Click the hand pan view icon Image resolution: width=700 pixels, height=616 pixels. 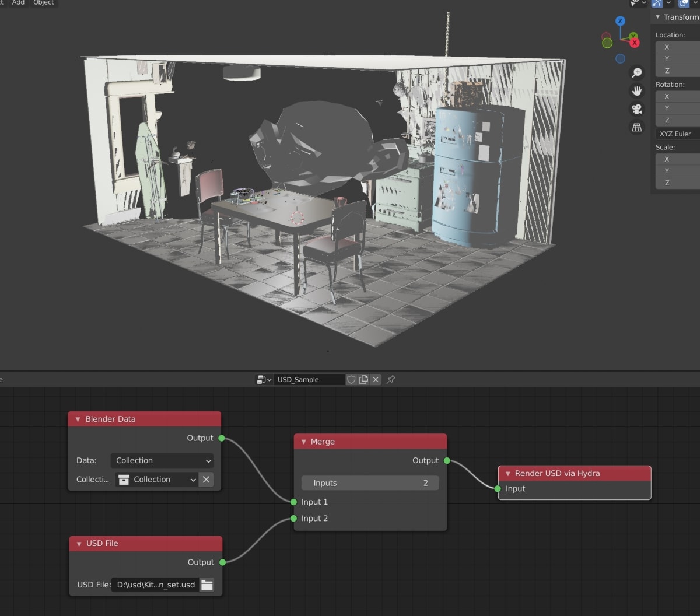pyautogui.click(x=637, y=91)
